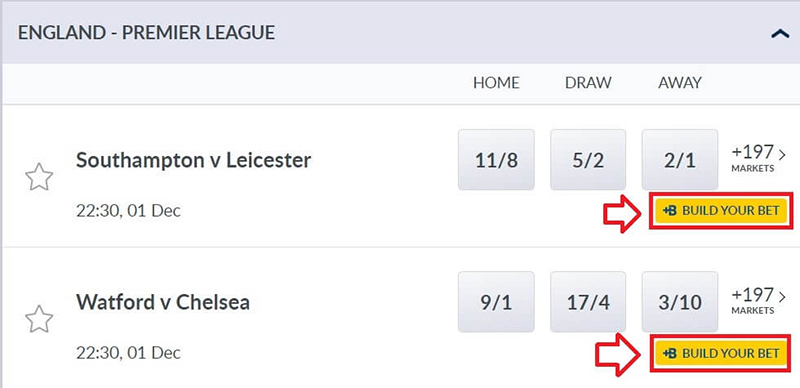Click the England - Premier League header title
Screen dimensions: 800x388
coord(146,33)
